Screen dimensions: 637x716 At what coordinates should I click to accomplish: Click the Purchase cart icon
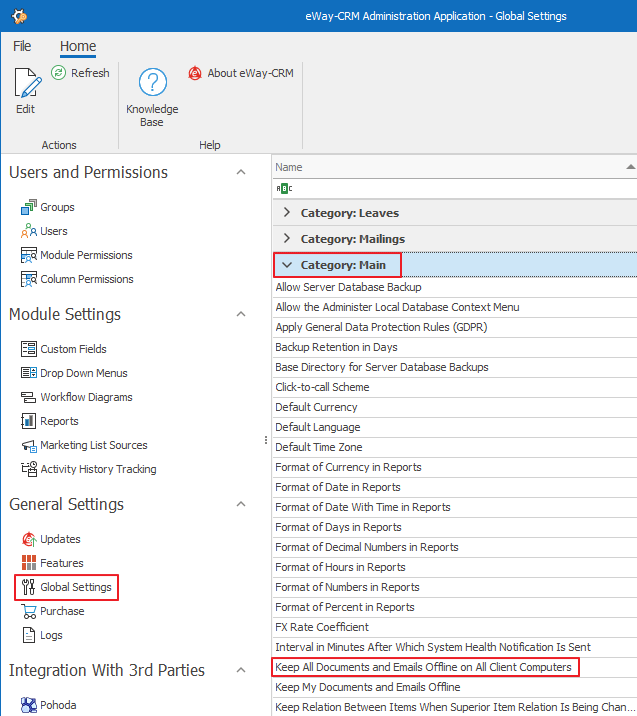pos(29,611)
